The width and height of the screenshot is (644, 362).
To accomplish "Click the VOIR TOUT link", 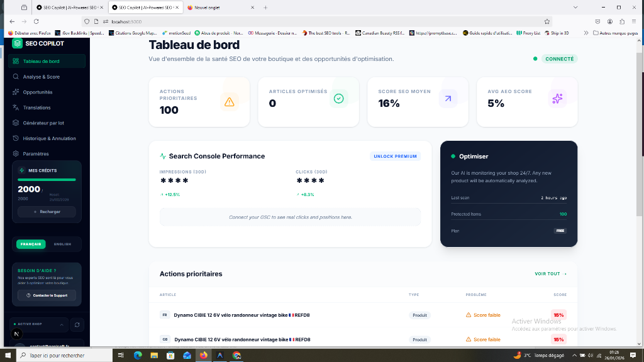I will [x=547, y=273].
